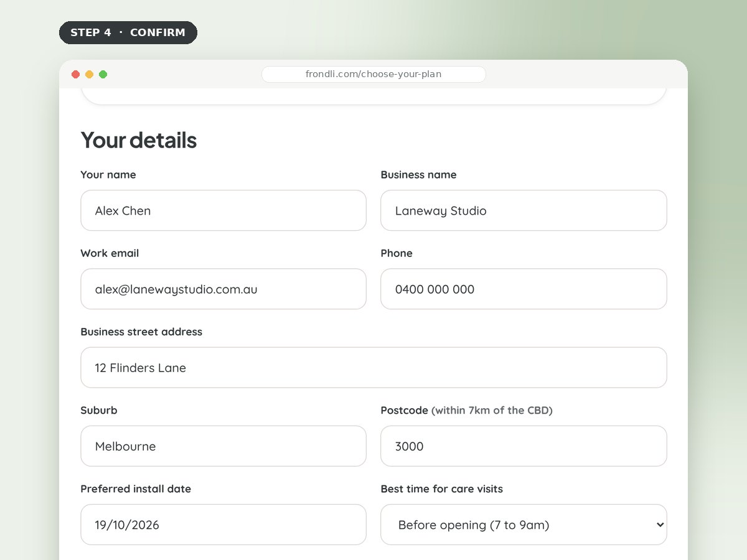
Task: Select the Postcode field showing 3000
Action: coord(524,446)
